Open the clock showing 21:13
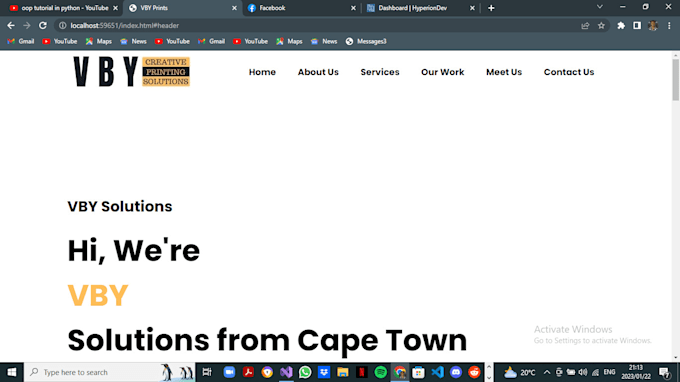The image size is (680, 382). tap(636, 372)
